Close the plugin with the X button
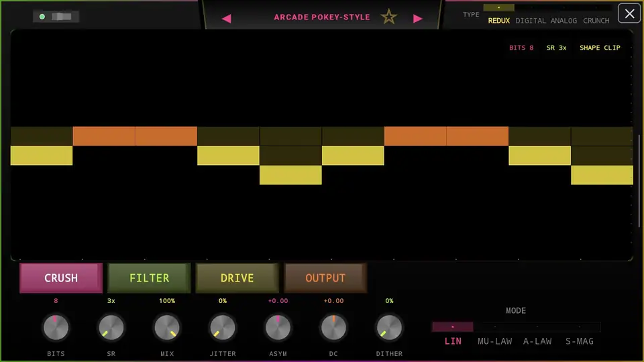 629,13
